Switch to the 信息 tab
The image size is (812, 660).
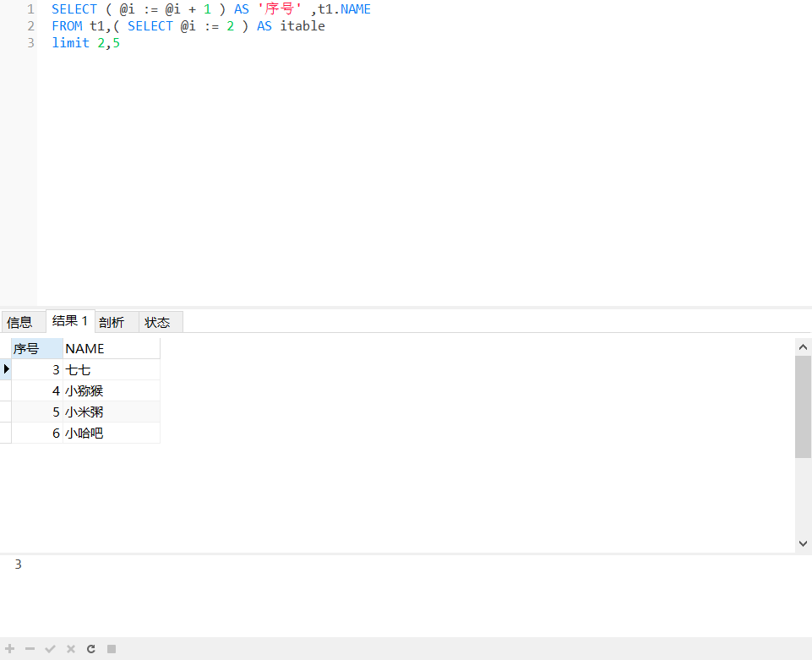pos(24,322)
